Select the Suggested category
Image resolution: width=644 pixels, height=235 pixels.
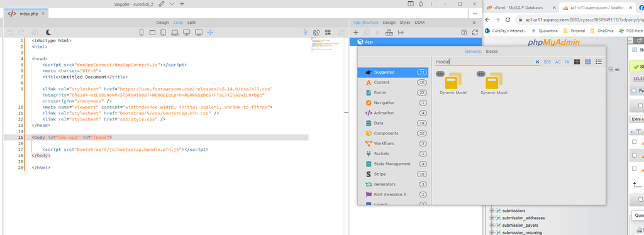click(392, 72)
